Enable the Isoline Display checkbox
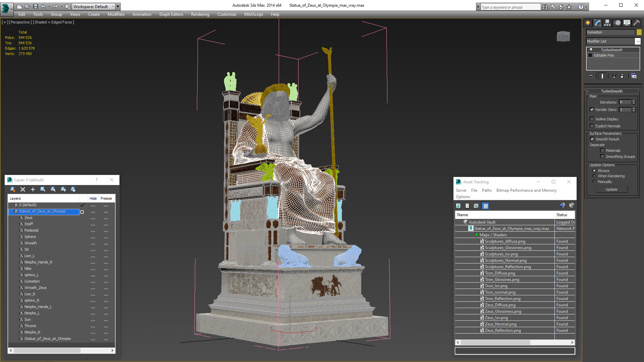644x362 pixels. point(592,119)
